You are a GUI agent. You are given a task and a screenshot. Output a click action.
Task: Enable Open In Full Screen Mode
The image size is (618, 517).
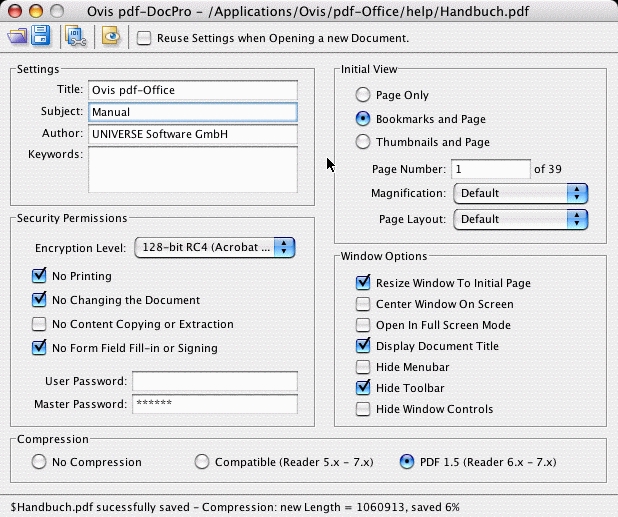point(363,325)
